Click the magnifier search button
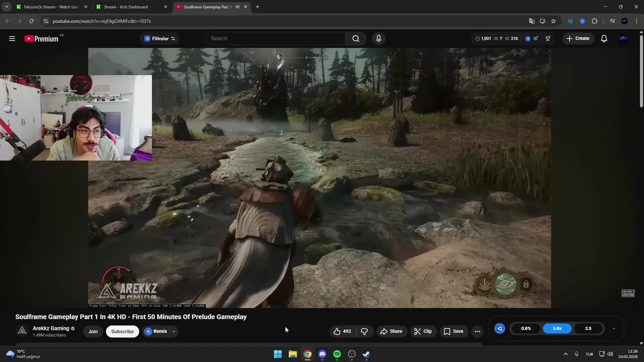 356,39
